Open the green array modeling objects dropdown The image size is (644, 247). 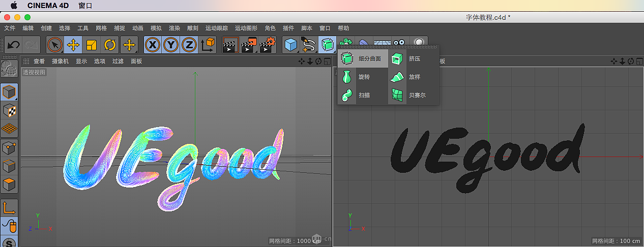346,42
